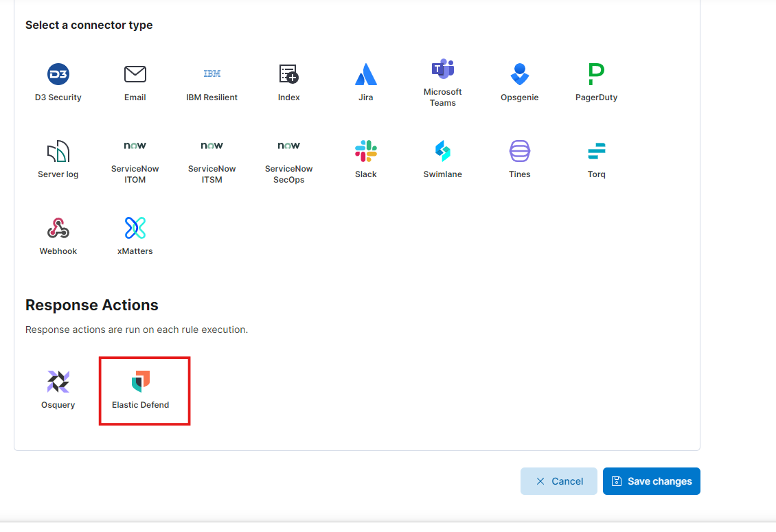Select the Webhook connector icon
776x532 pixels.
pyautogui.click(x=58, y=228)
